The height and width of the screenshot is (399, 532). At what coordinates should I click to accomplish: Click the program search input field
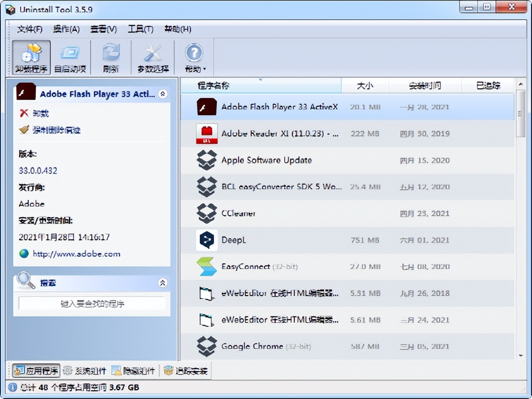(93, 303)
